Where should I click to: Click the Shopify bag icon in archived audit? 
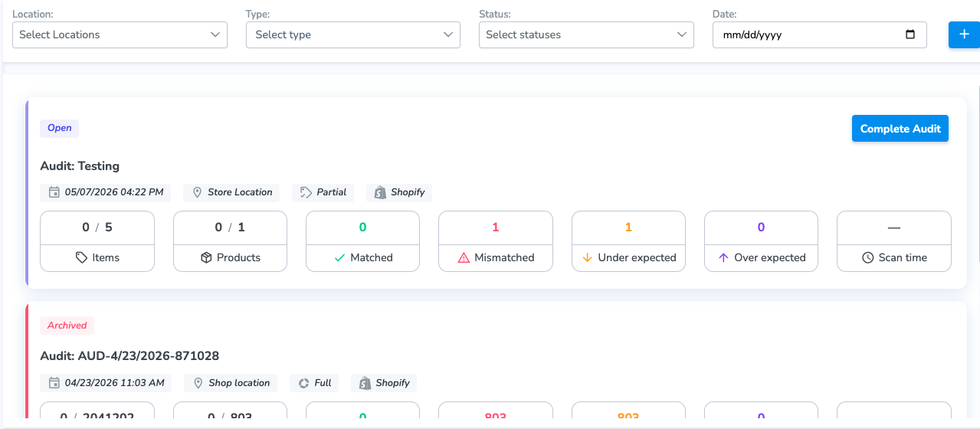pos(365,383)
